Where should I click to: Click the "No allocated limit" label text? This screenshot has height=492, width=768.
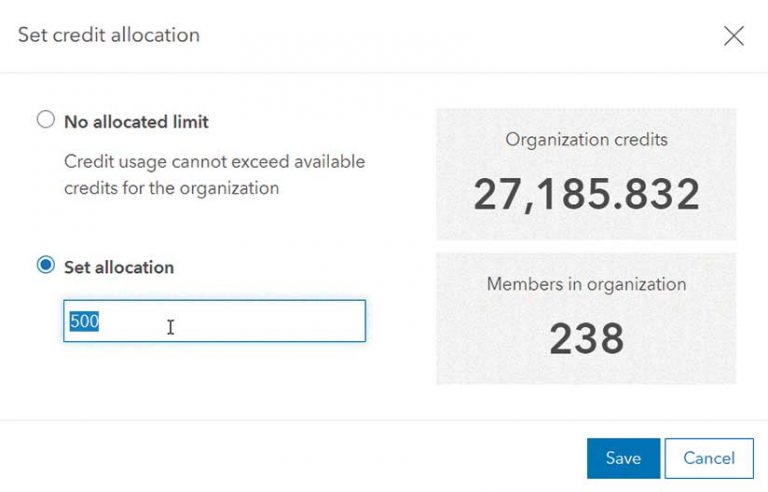136,122
